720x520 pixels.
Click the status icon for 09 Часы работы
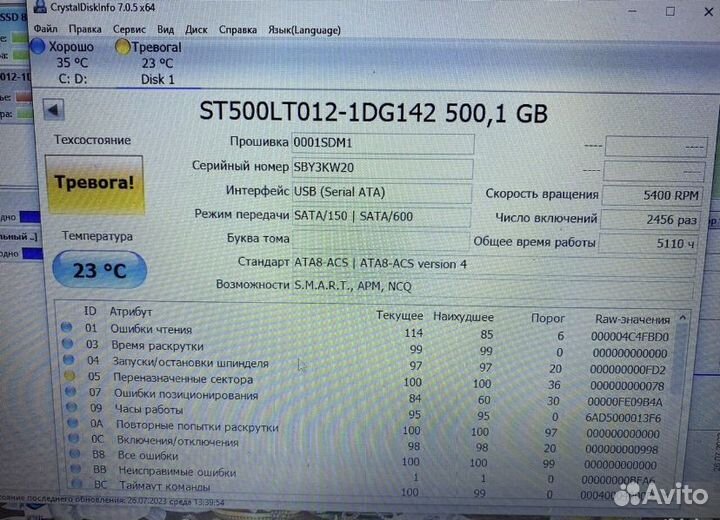(72, 407)
